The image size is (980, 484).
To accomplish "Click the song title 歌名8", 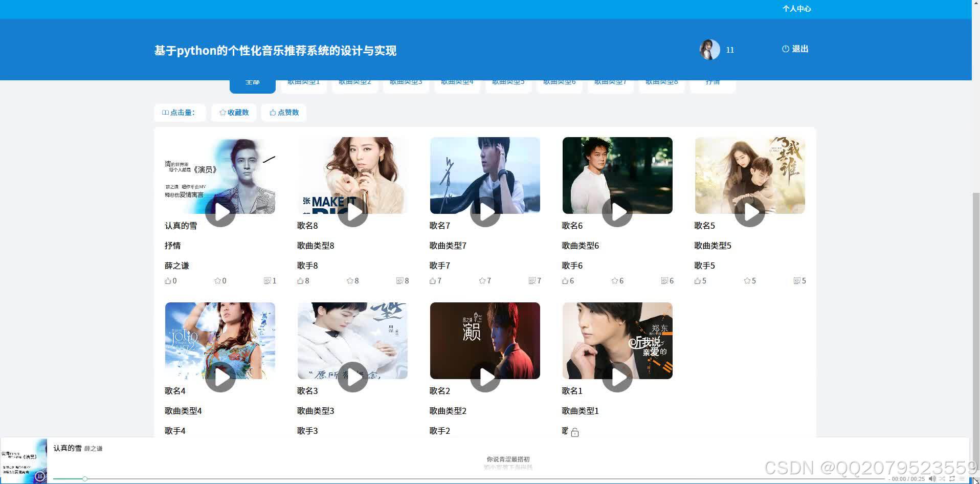I will point(307,226).
